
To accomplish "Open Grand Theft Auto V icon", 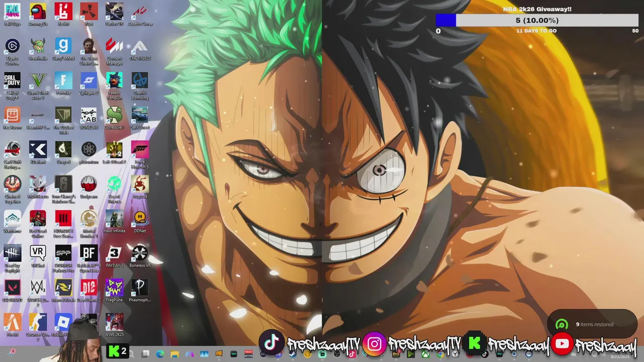I will coord(38,86).
